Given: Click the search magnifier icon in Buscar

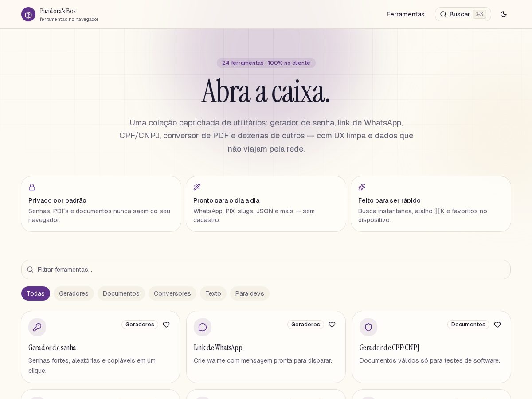Looking at the screenshot, I should (443, 14).
